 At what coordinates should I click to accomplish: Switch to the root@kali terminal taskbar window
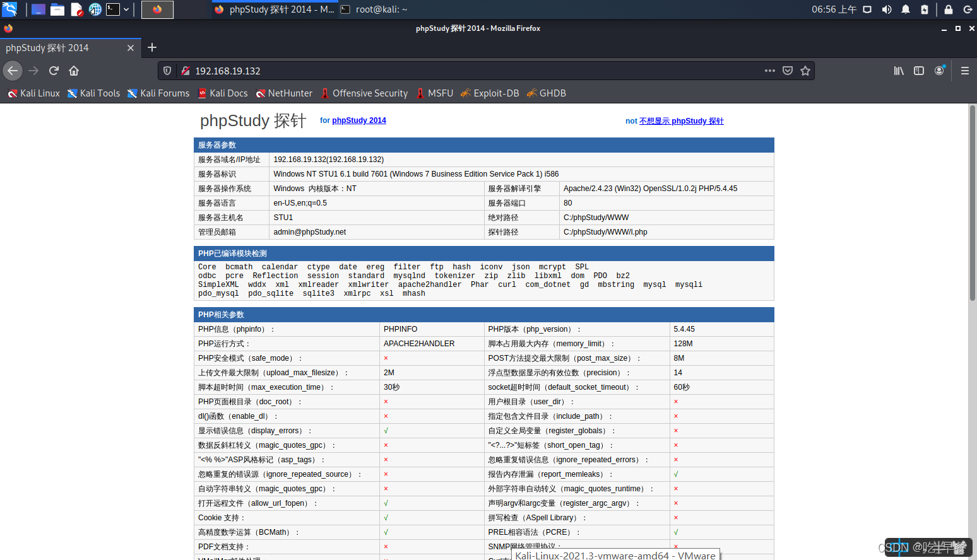coord(374,9)
